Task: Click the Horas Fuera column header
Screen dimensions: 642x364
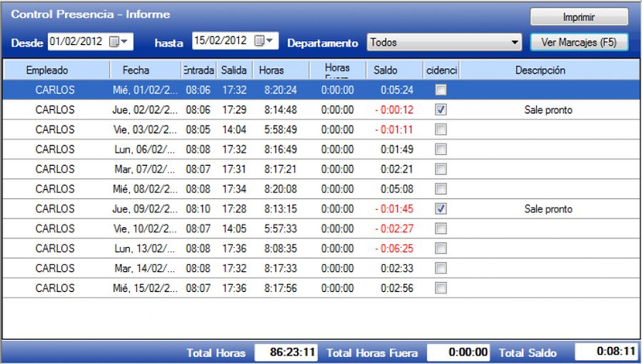Action: (x=338, y=70)
